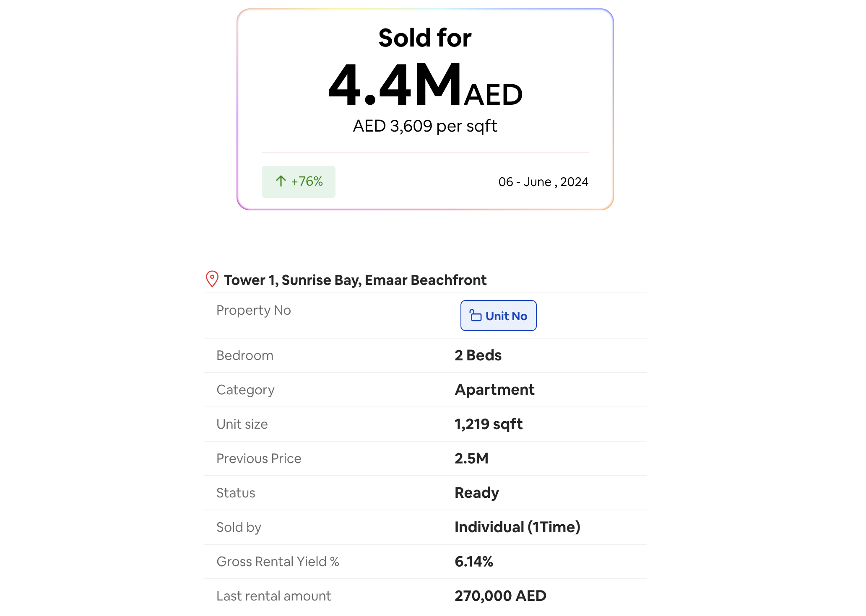Click the 2.5M previous price value
Image resolution: width=866 pixels, height=616 pixels.
471,458
